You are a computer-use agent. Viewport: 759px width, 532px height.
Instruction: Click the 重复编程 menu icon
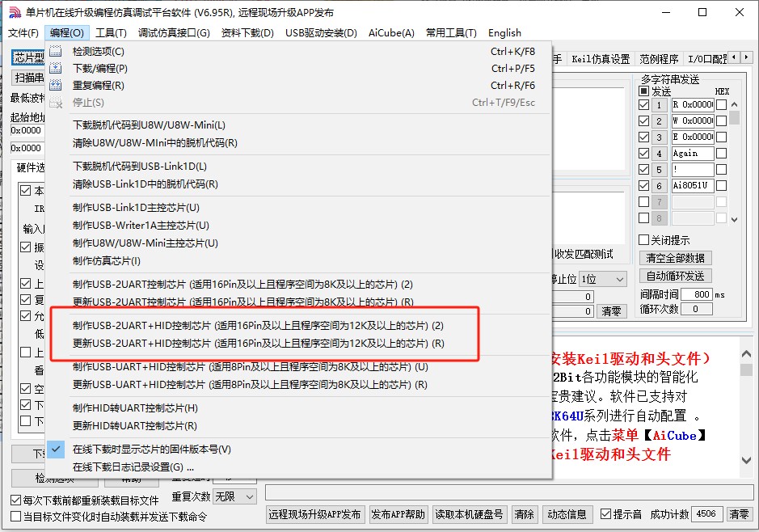56,85
